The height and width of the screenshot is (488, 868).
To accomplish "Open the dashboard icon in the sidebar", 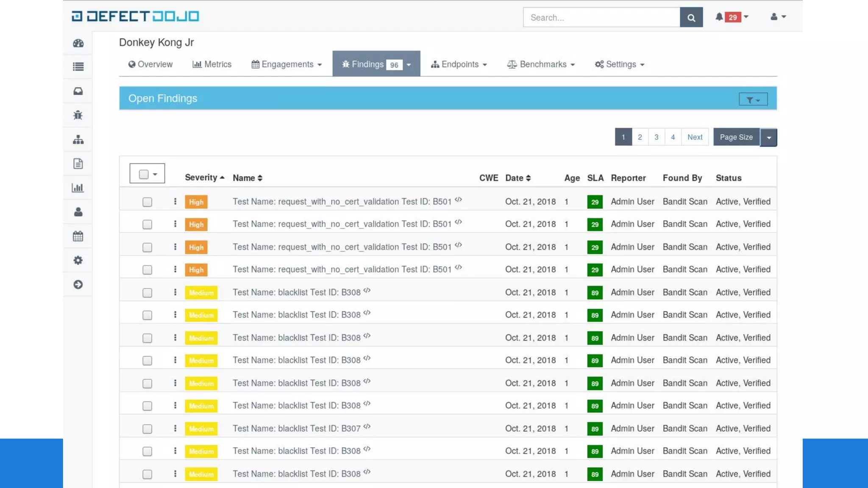I will pyautogui.click(x=78, y=43).
